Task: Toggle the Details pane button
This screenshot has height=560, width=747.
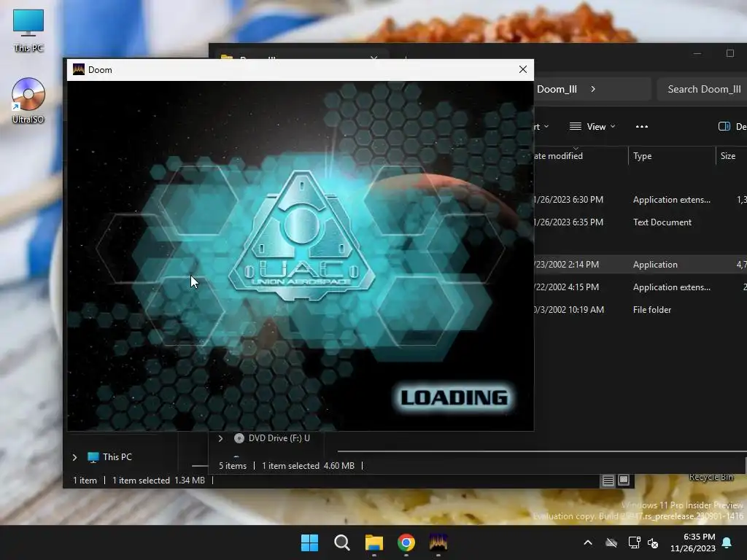Action: click(732, 127)
